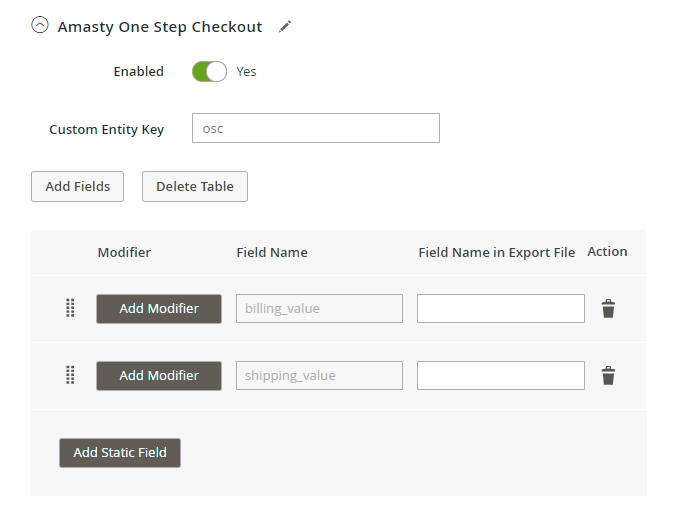
Task: Add Modifier to the shipping_value field
Action: pyautogui.click(x=159, y=375)
